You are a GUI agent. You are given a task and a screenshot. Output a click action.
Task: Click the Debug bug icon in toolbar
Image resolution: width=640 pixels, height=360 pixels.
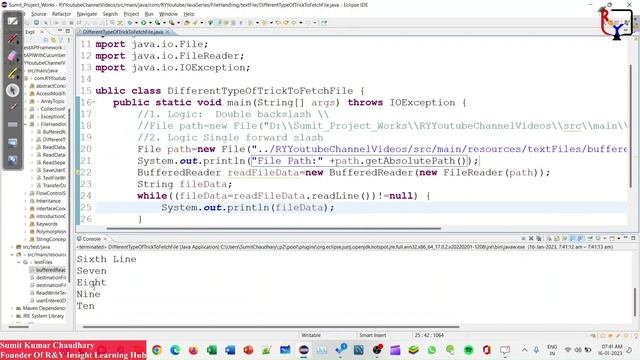tap(130, 23)
